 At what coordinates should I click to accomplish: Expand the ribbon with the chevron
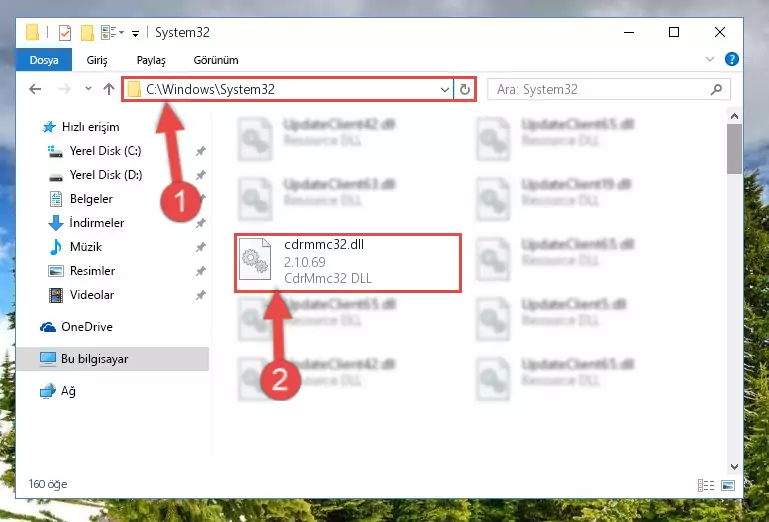710,59
